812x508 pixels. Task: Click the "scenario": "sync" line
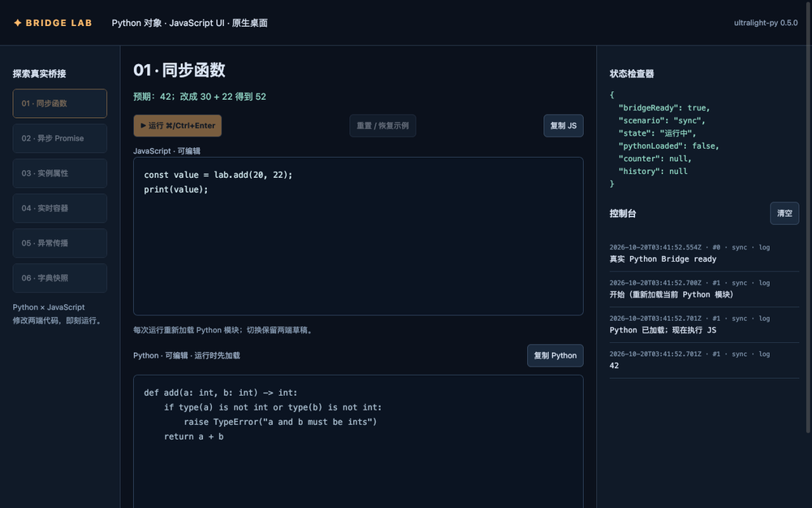[662, 120]
